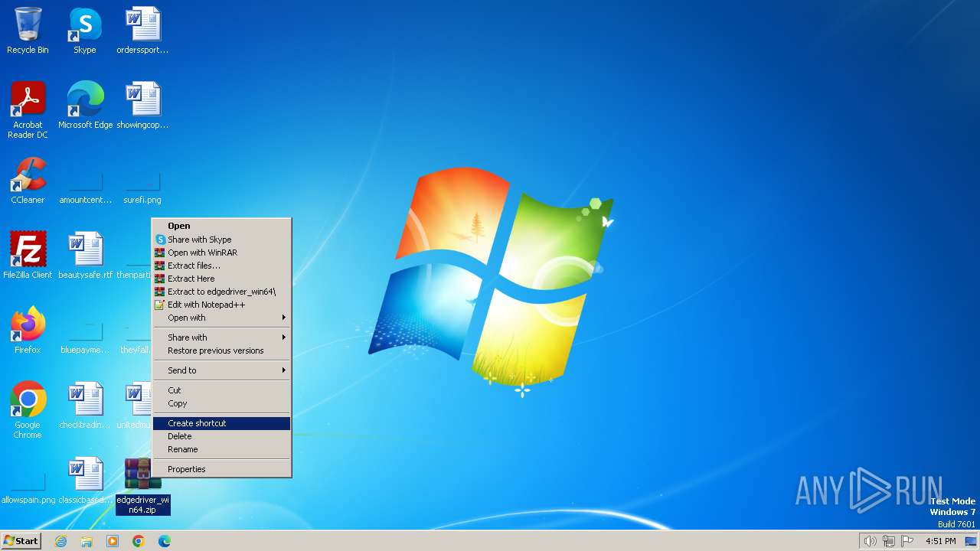Open Action Center flag tray icon
This screenshot has width=980, height=551.
coord(908,541)
